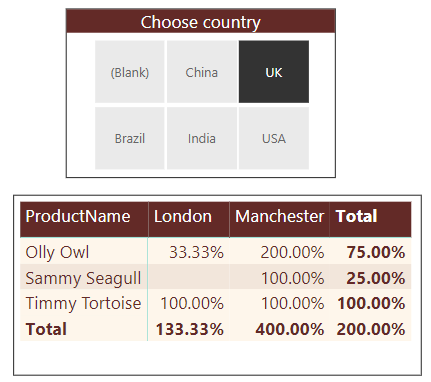431x382 pixels.
Task: Click the London total 133.33%
Action: click(190, 329)
